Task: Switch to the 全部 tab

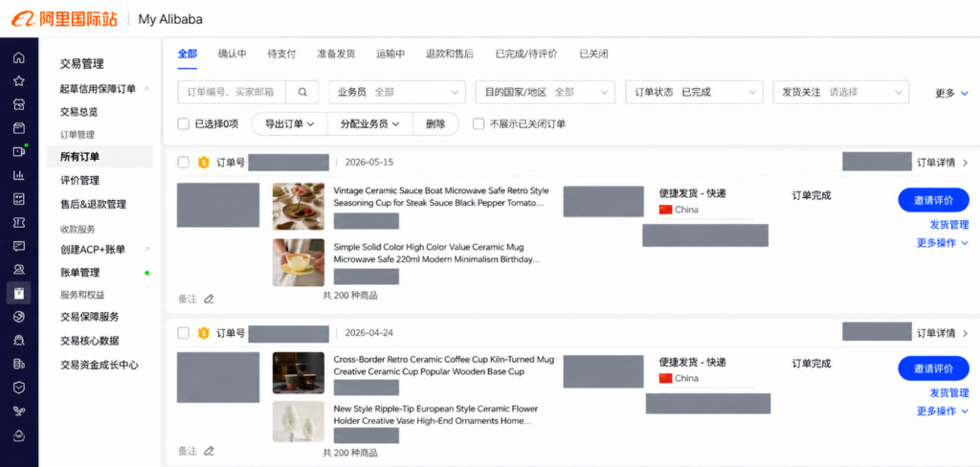Action: [x=187, y=54]
